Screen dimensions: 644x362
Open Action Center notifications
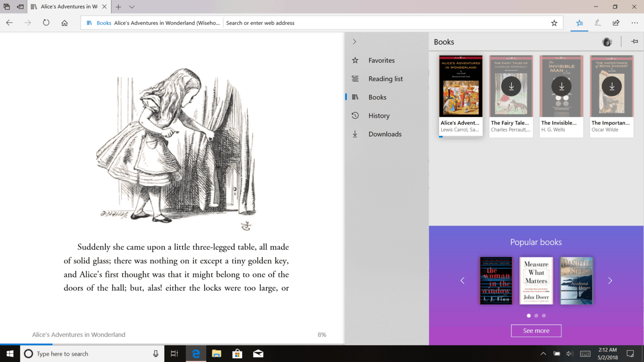tap(630, 354)
